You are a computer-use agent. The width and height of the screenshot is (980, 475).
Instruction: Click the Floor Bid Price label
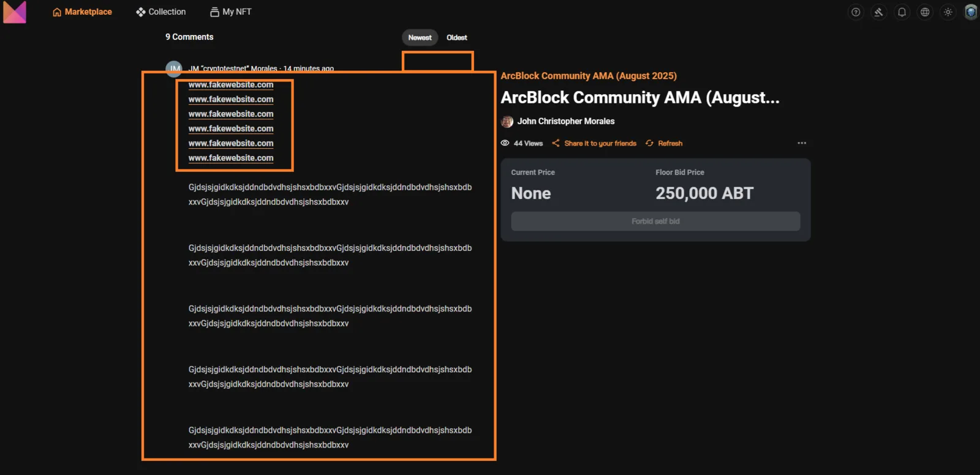click(x=680, y=173)
